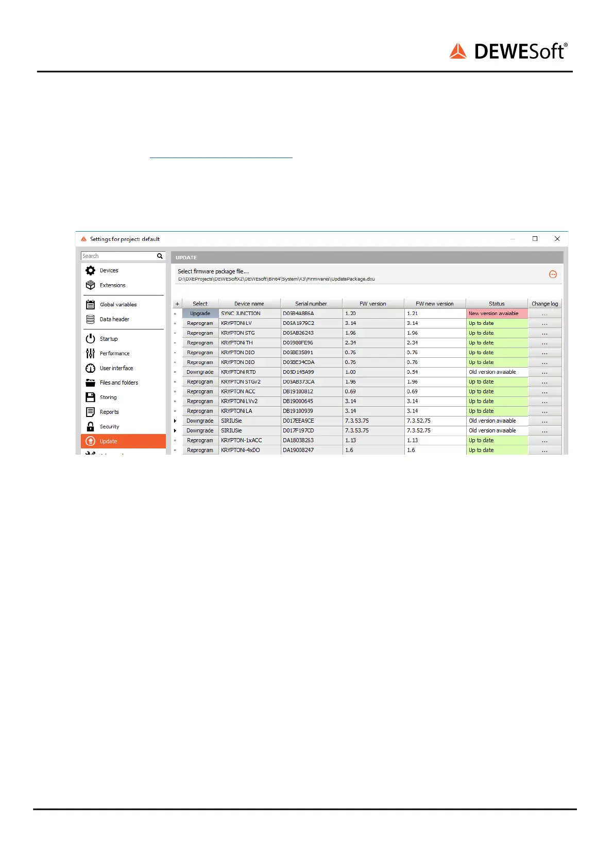Screen dimensions: 613x868
Task: Click the FW version column header
Action: [x=373, y=304]
